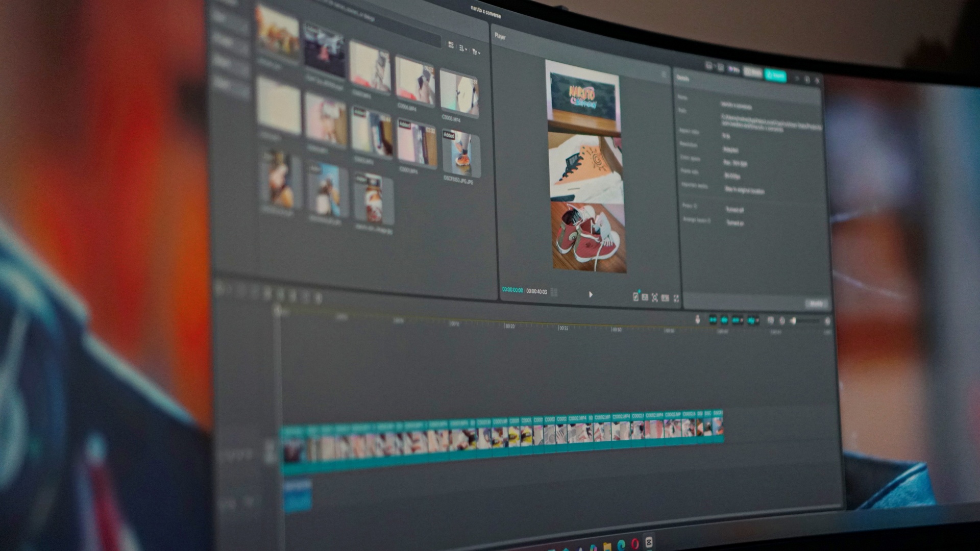Toggle the first teal magnet snapping button
Viewport: 980px width, 551px height.
pos(713,320)
